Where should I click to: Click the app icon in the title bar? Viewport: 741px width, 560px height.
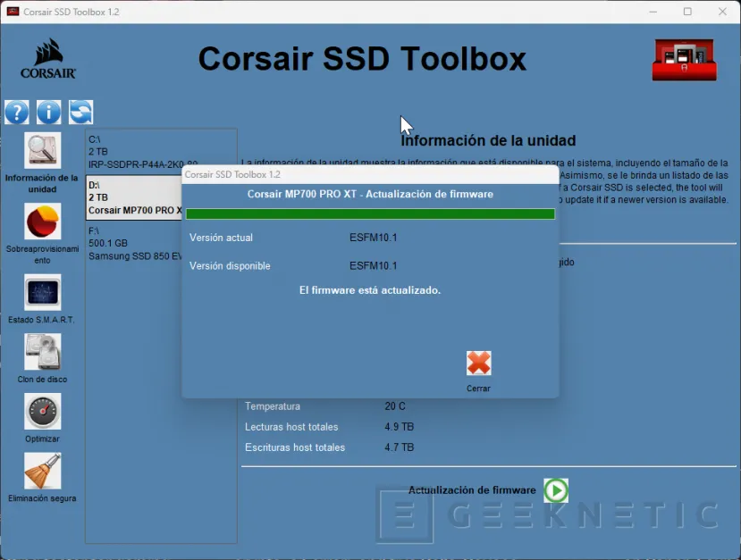[12, 12]
